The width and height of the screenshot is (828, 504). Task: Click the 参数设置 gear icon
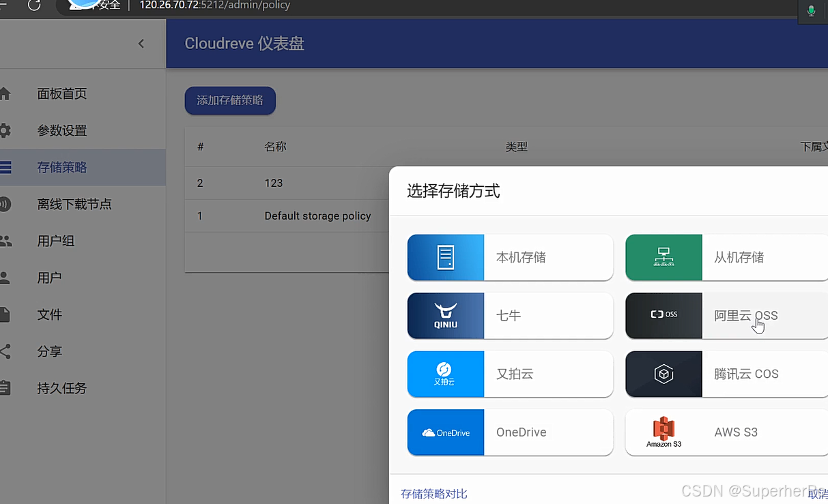[5, 130]
